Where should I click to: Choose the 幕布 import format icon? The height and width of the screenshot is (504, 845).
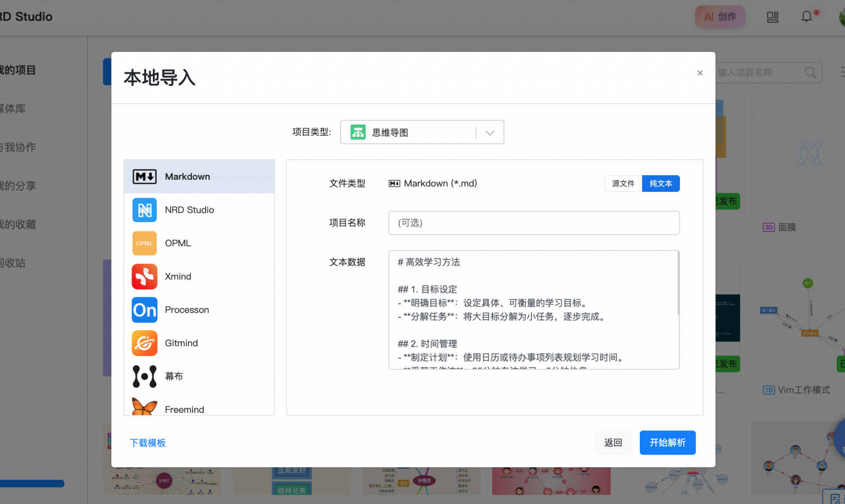144,376
